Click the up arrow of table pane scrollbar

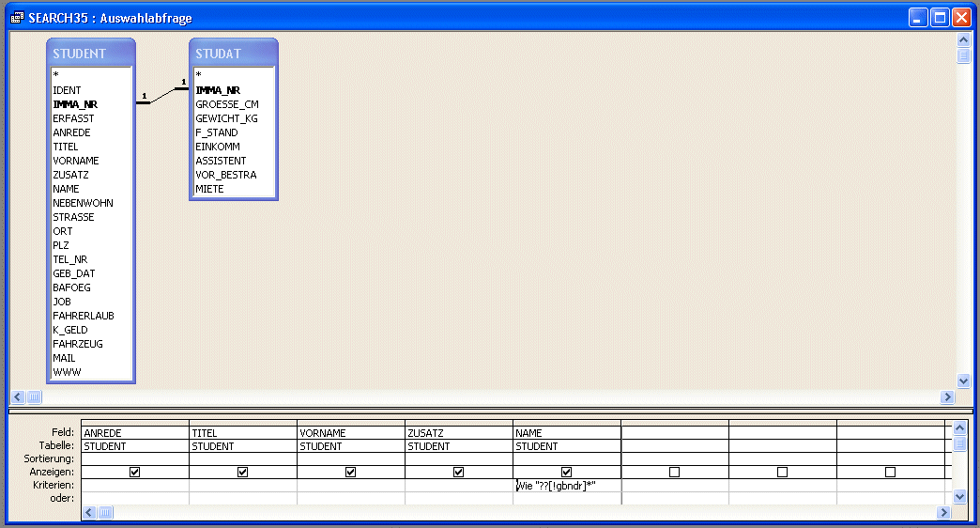coord(963,40)
